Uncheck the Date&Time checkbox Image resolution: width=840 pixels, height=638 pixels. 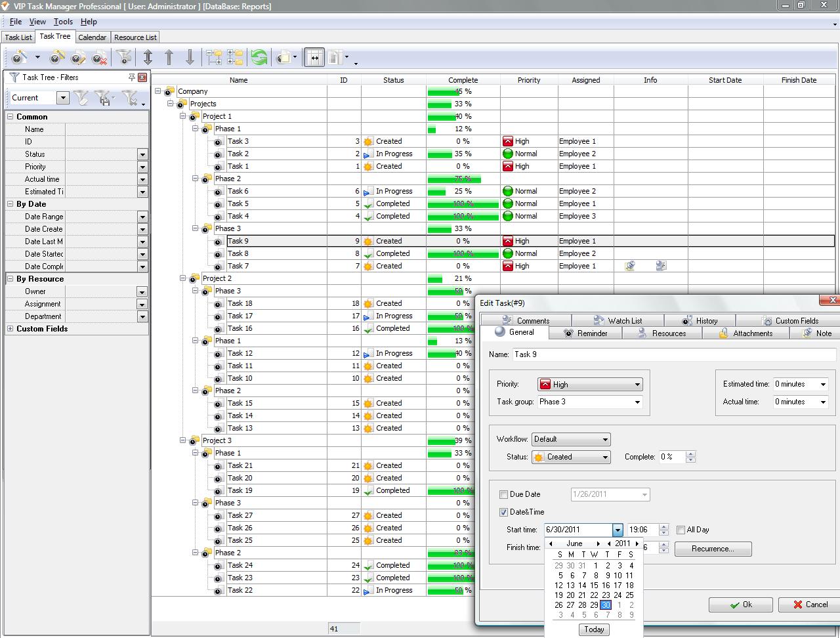503,512
